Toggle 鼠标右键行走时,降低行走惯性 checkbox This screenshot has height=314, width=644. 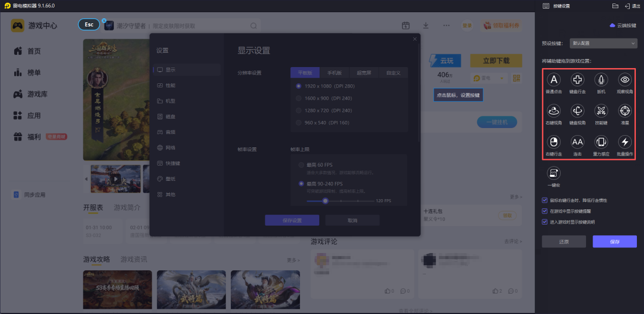pyautogui.click(x=545, y=200)
